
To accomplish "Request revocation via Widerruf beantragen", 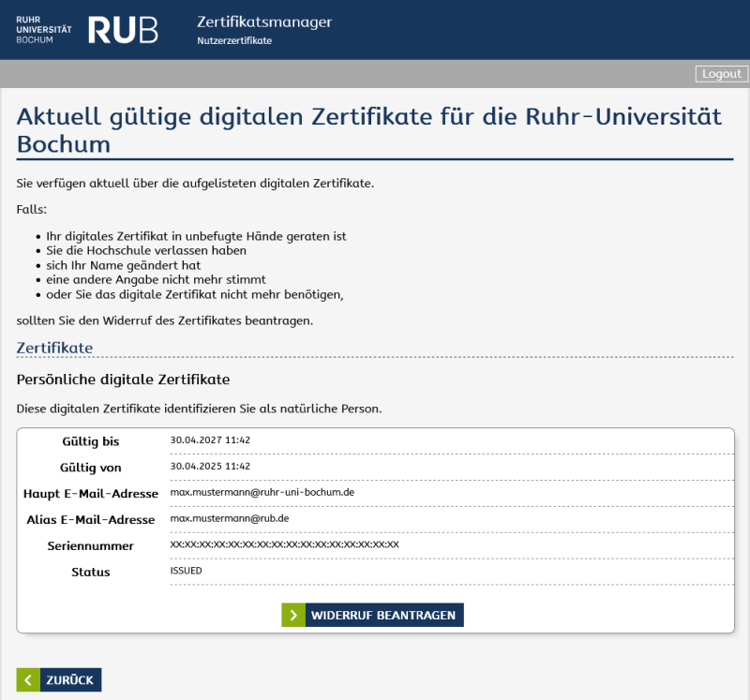I will coord(382,615).
